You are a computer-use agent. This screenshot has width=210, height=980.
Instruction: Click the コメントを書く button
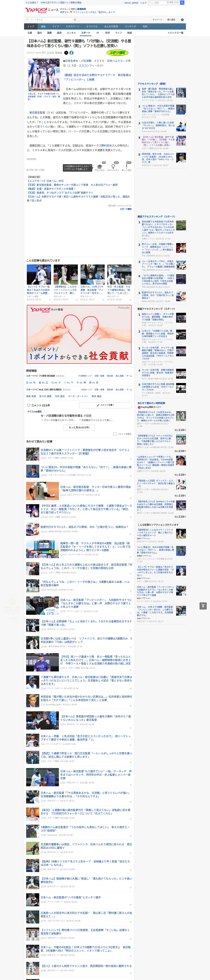(x=105, y=405)
